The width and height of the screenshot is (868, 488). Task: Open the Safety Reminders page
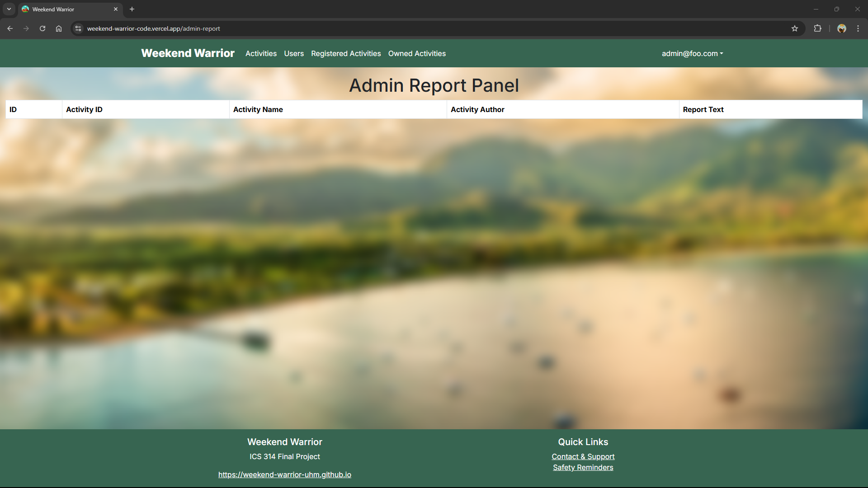pos(583,467)
